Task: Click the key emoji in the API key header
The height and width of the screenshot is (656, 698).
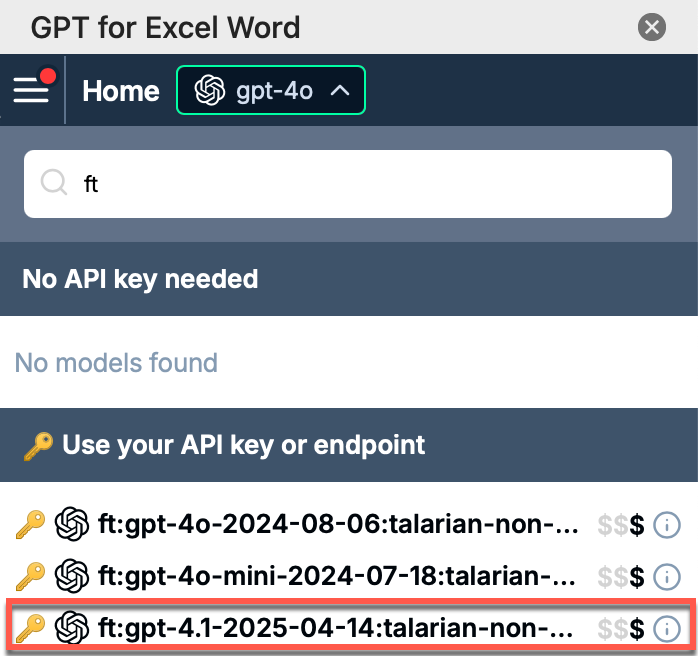Action: pos(38,444)
